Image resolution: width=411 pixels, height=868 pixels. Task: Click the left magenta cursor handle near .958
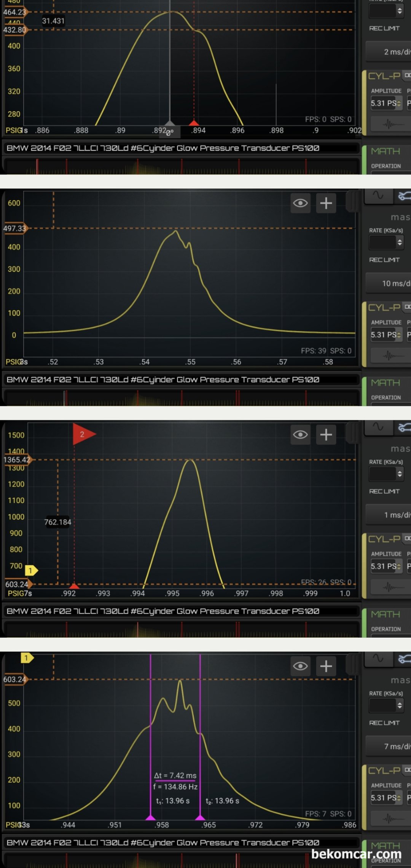[x=151, y=817]
